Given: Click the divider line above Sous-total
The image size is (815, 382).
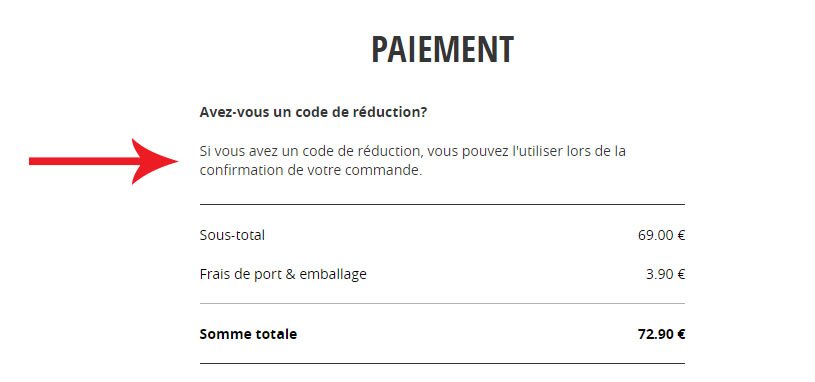Looking at the screenshot, I should coord(442,204).
